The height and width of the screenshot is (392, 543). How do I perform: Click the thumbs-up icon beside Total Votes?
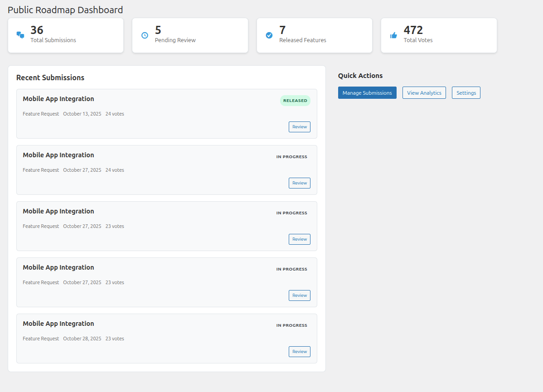point(393,35)
